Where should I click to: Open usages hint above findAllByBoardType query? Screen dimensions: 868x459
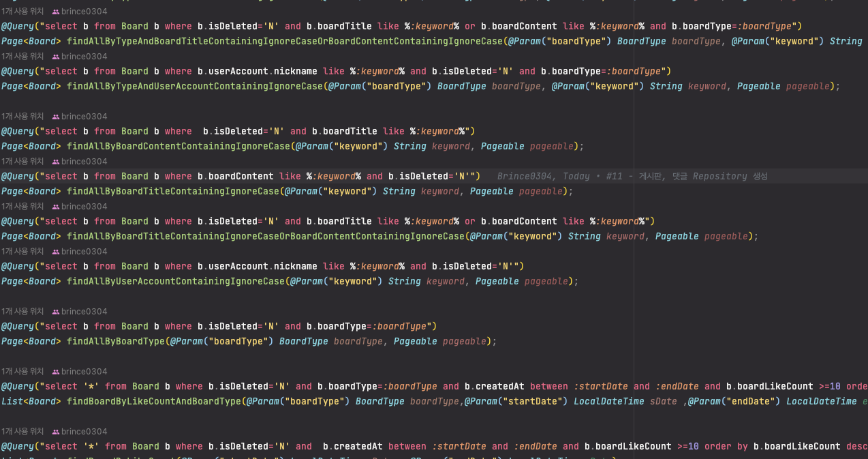click(x=22, y=312)
